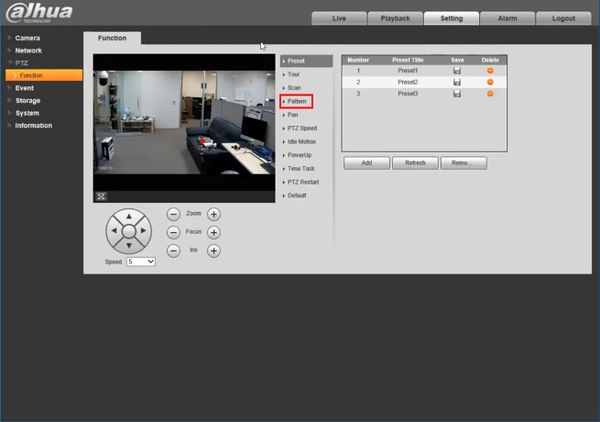
Task: Delete Preset3 with the orange minus icon
Action: (490, 94)
